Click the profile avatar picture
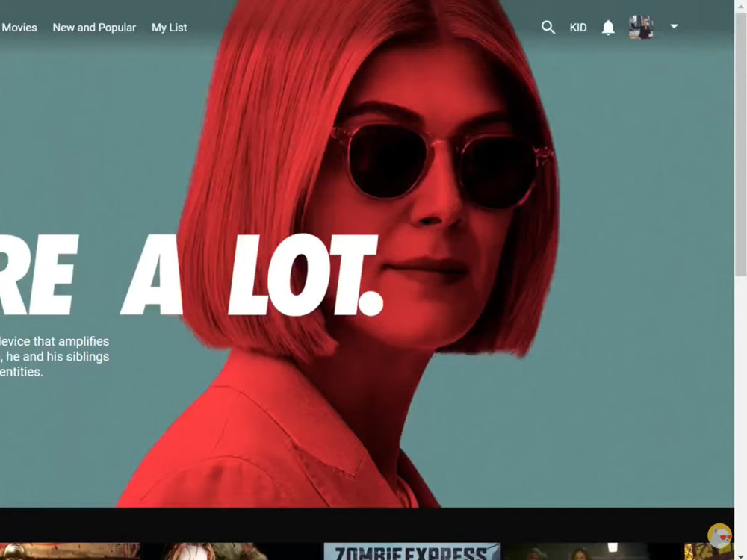Screen dimensions: 747x560 641,27
